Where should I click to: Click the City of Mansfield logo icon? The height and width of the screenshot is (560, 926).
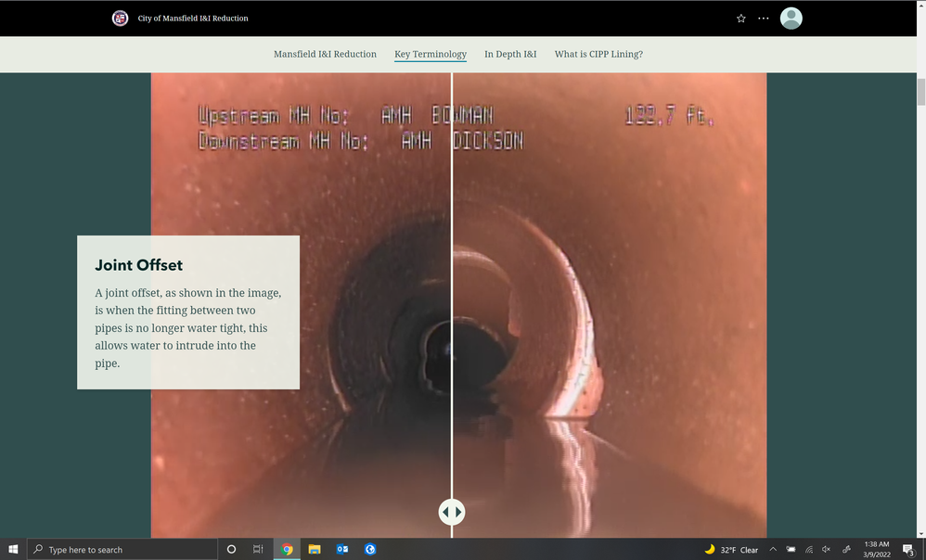pyautogui.click(x=120, y=19)
